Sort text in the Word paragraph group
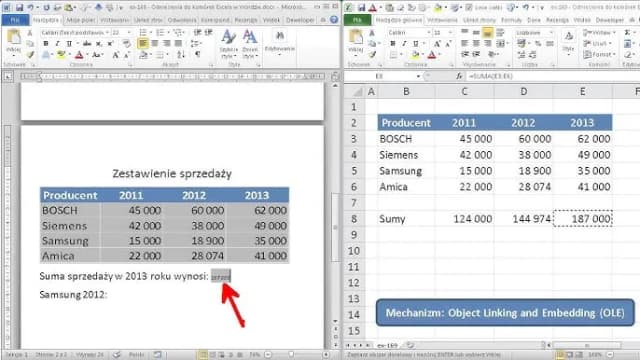 click(181, 54)
